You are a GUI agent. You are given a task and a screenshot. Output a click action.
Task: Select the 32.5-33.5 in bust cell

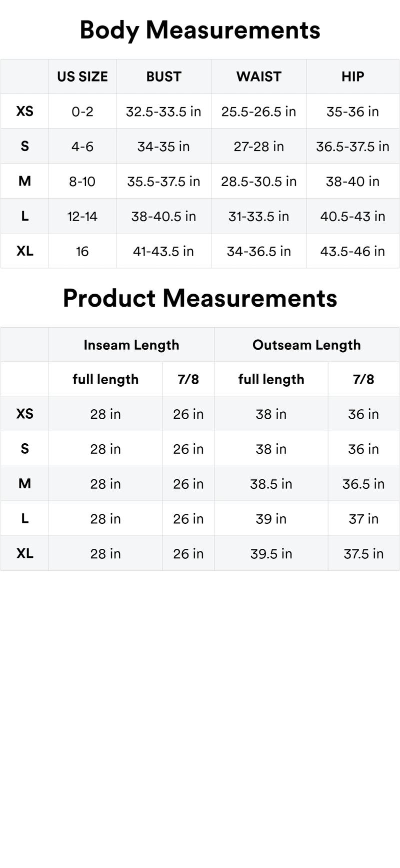163,111
